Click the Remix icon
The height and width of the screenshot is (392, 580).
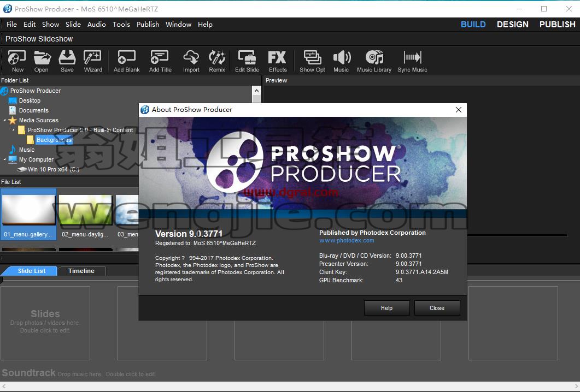[217, 61]
